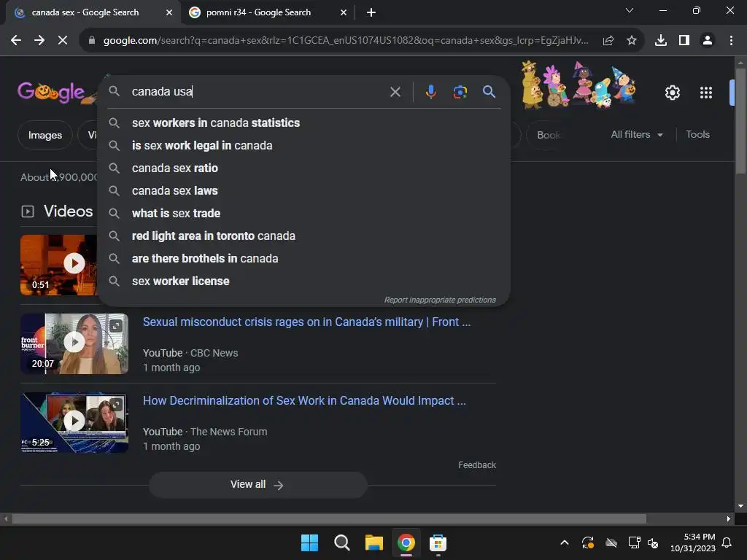Choose suggestion 'is sex work legal in canada'
The image size is (747, 560).
[x=303, y=145]
